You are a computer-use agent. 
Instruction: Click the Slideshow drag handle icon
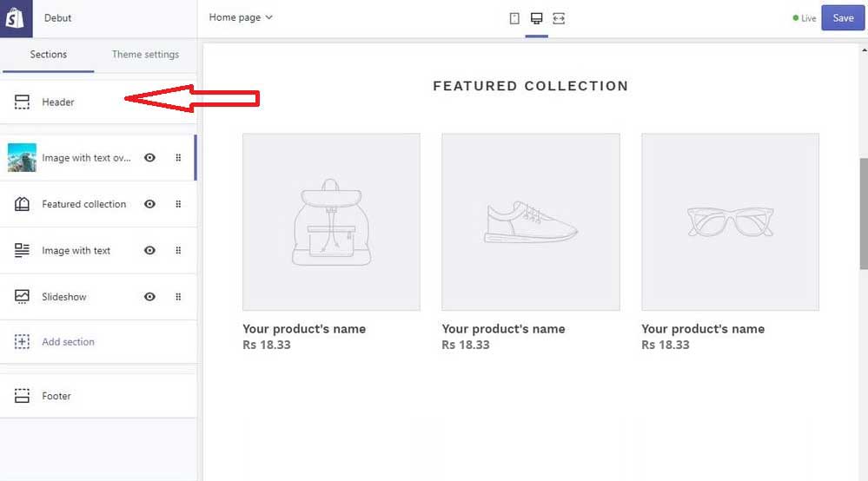[x=178, y=297]
